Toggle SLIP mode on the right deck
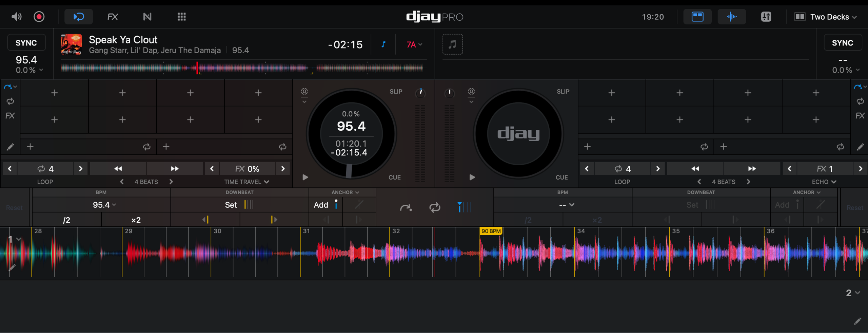The height and width of the screenshot is (333, 868). [563, 92]
